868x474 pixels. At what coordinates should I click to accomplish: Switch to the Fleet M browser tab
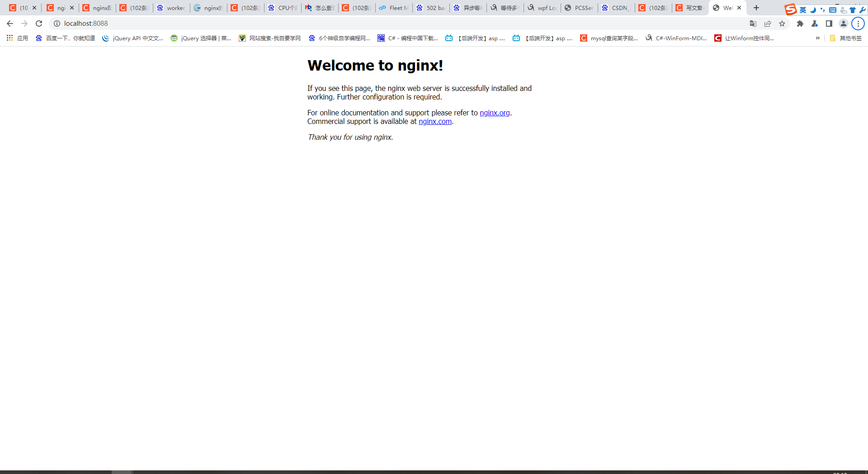click(x=394, y=8)
